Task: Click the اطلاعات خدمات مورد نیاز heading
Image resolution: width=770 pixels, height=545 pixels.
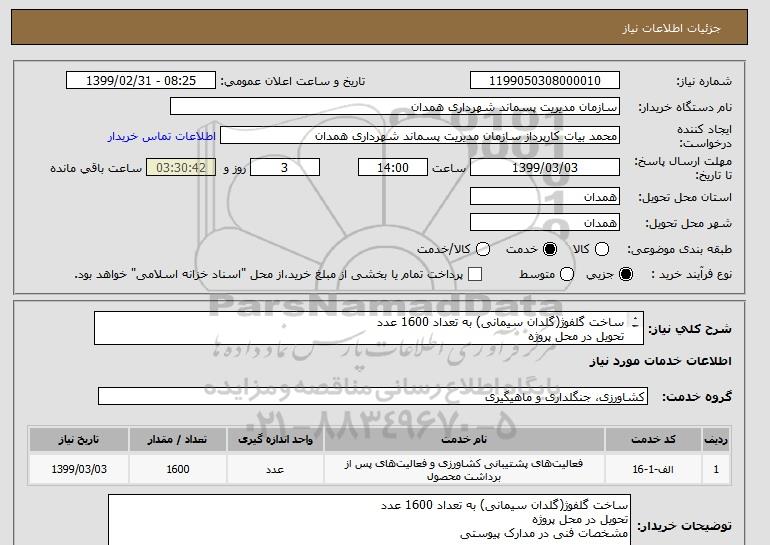Action: [660, 361]
